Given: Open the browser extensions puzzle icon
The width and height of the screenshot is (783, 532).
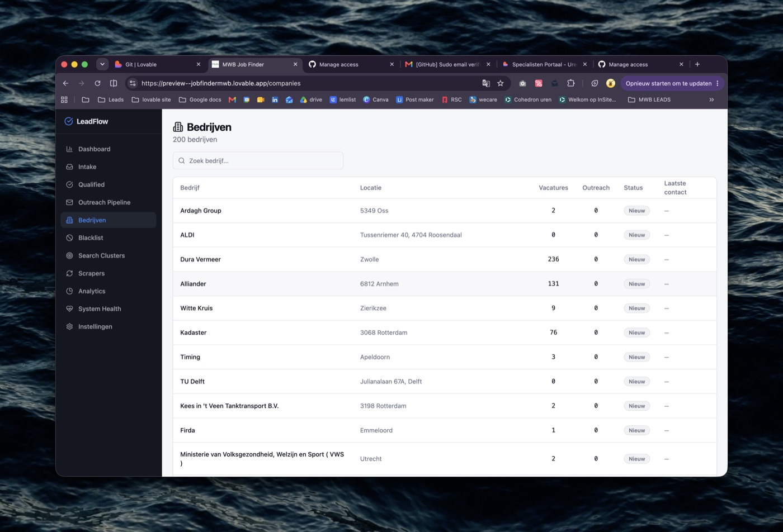Looking at the screenshot, I should [x=571, y=83].
